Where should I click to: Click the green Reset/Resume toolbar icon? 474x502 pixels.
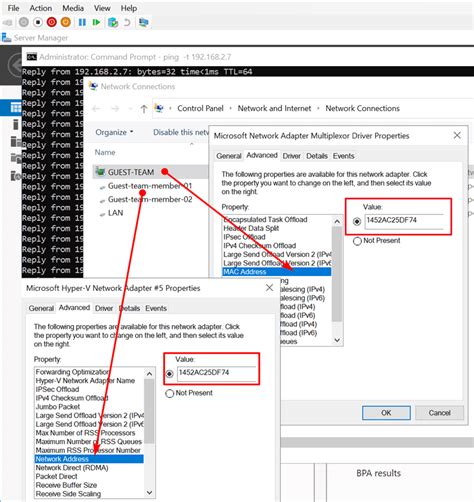(96, 22)
